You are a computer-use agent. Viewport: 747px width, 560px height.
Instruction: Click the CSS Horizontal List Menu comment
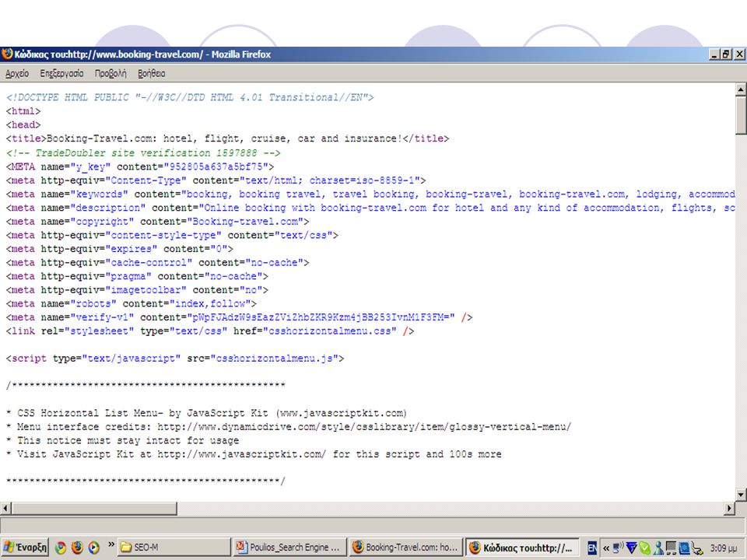click(207, 413)
